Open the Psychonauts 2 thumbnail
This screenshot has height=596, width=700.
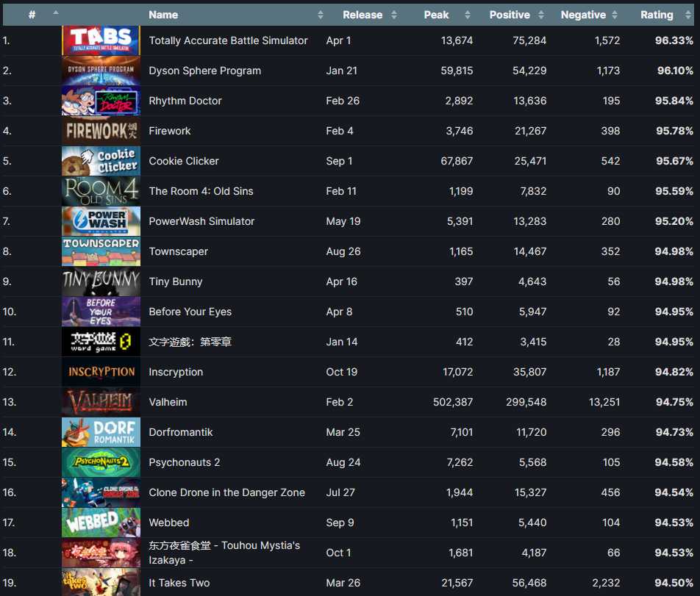101,462
